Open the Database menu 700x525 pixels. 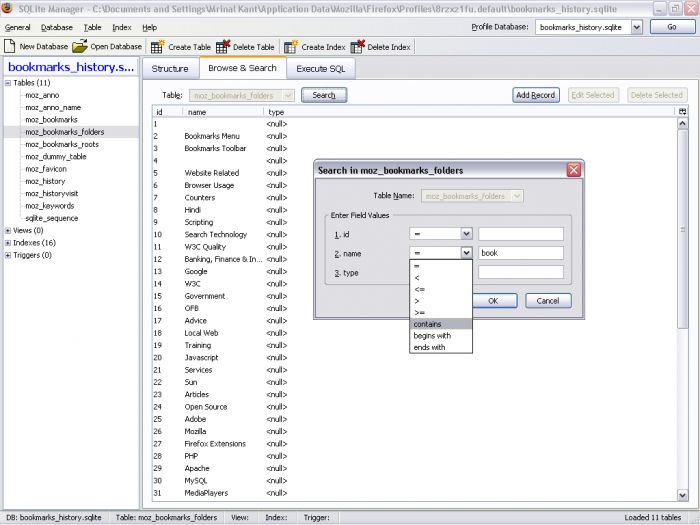click(57, 27)
